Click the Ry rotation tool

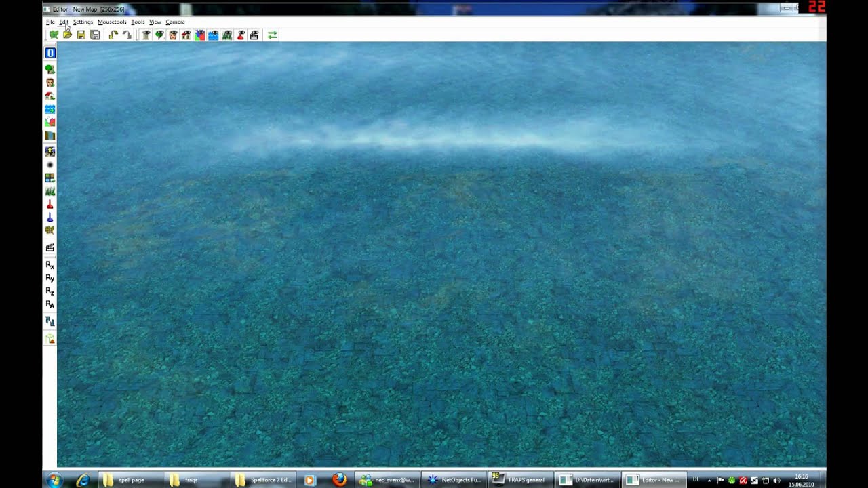(50, 279)
